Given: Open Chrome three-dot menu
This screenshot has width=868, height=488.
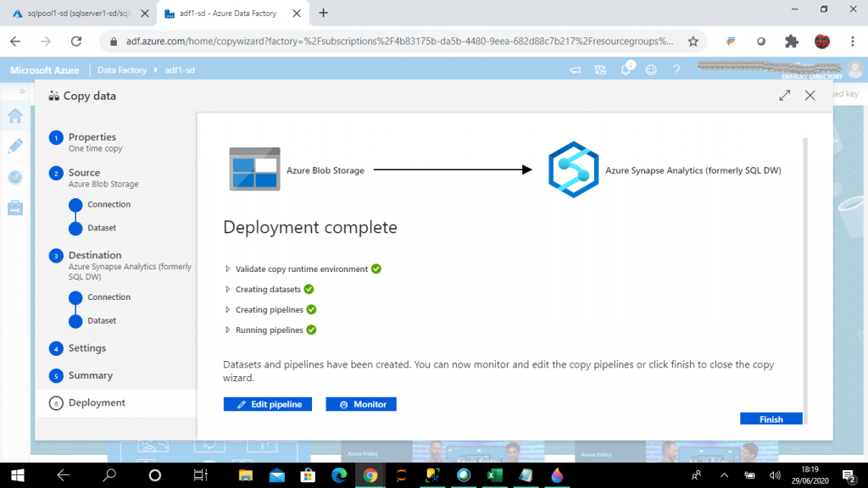Looking at the screenshot, I should coord(853,41).
